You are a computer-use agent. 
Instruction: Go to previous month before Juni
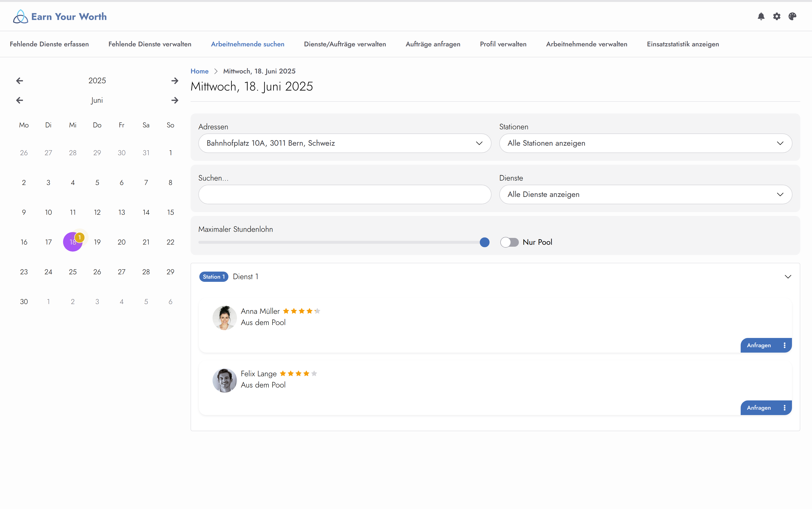pos(20,100)
